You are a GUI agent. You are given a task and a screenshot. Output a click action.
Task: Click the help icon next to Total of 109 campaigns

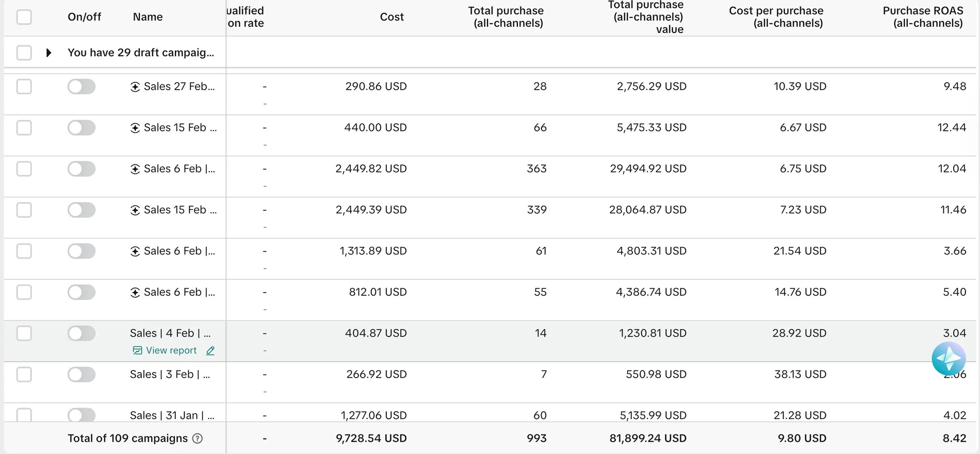pos(198,439)
